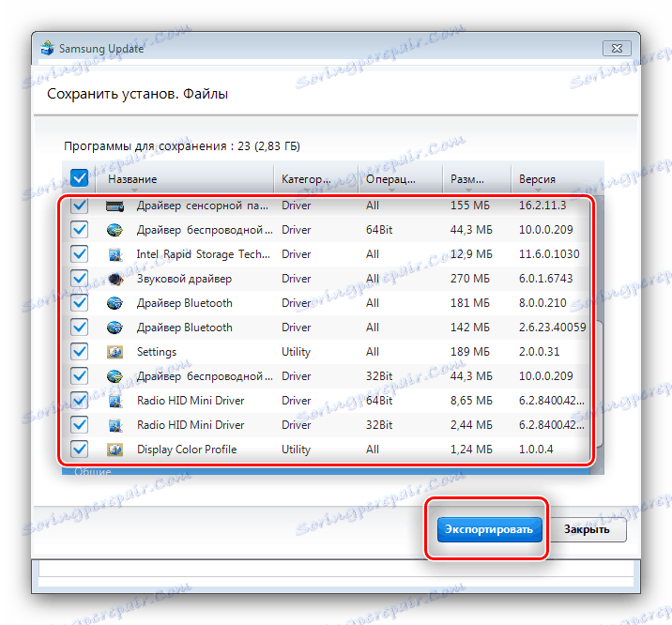Click the 64Bit Radio HID Mini Driver icon
Viewport: 672px width, 625px height.
point(115,401)
